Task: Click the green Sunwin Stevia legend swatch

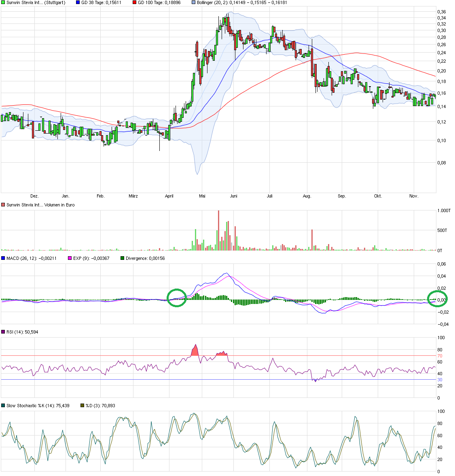Action: 3,2
